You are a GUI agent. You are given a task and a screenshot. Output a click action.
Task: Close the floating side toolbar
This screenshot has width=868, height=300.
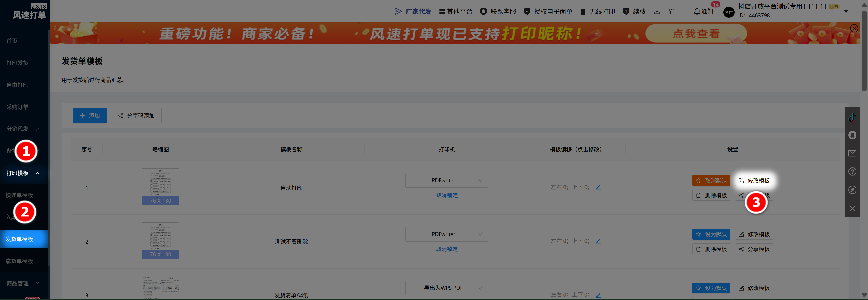tap(852, 208)
